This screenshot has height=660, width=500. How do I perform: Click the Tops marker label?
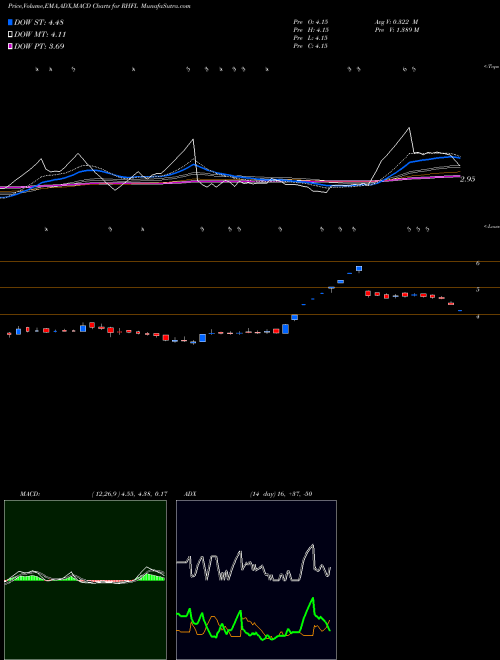tap(491, 67)
